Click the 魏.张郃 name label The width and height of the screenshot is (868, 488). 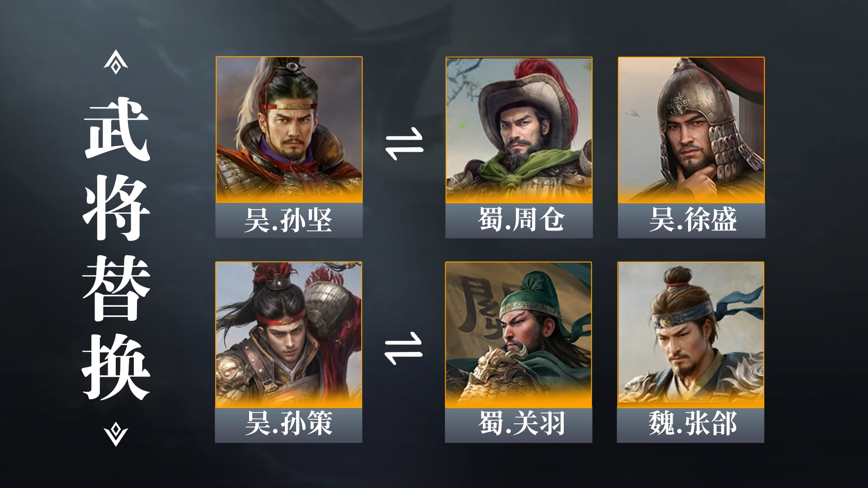(x=691, y=425)
